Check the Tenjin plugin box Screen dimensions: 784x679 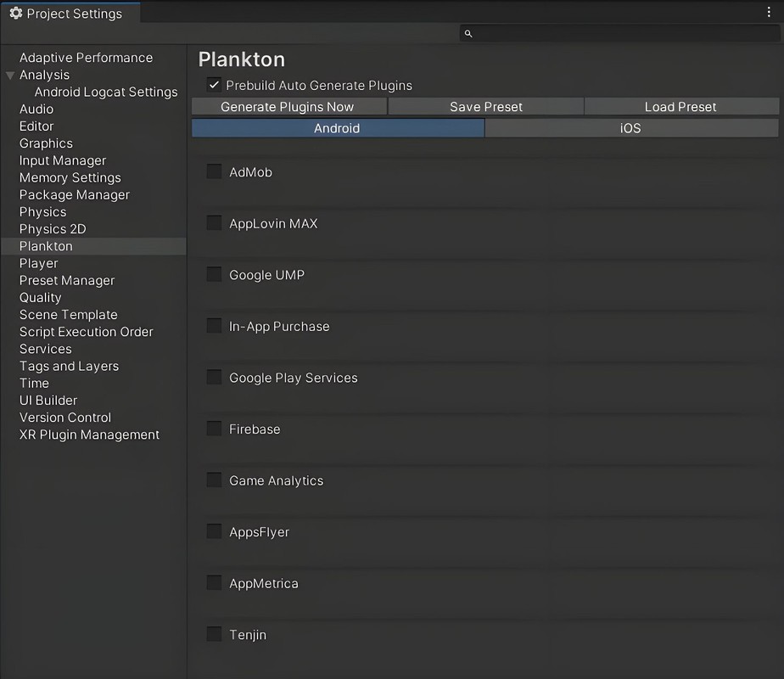pyautogui.click(x=214, y=634)
